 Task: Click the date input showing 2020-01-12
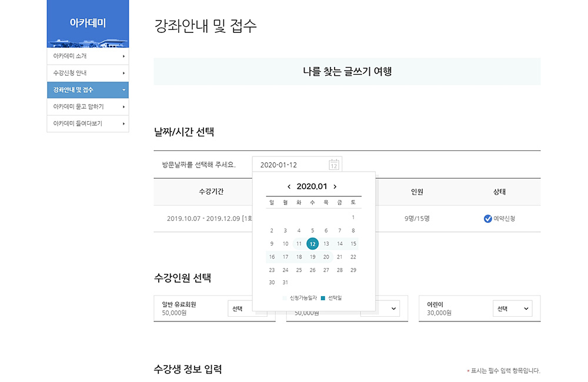pyautogui.click(x=297, y=165)
